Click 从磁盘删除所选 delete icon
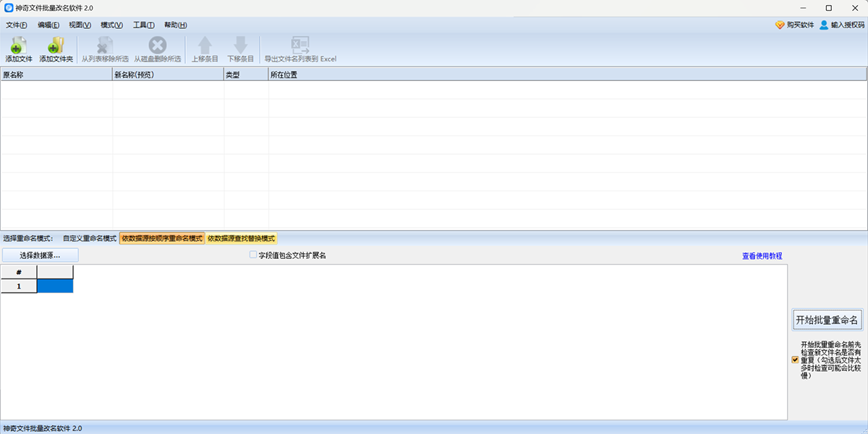This screenshot has height=434, width=868. 157,46
